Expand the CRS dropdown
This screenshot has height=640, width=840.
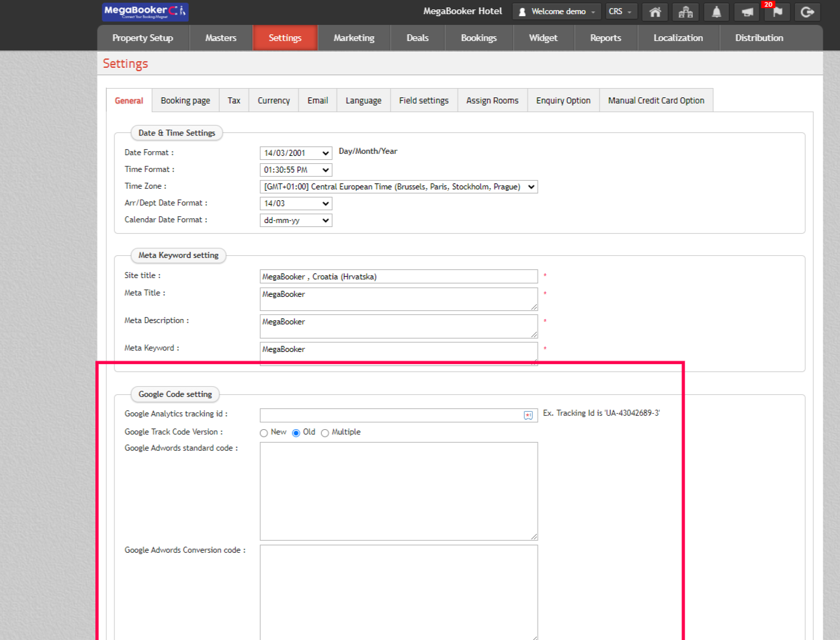(x=621, y=12)
